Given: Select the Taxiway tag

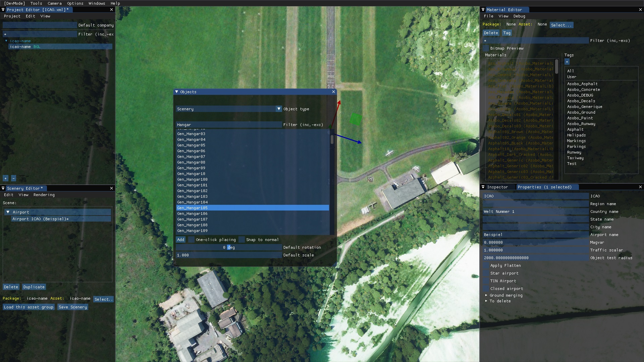Looking at the screenshot, I should pos(575,158).
